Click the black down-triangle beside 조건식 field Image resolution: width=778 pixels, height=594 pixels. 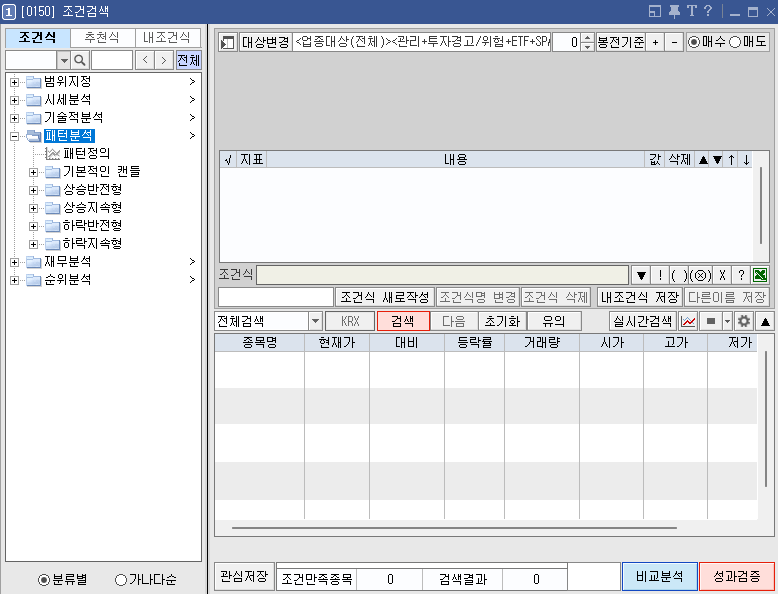(x=641, y=275)
